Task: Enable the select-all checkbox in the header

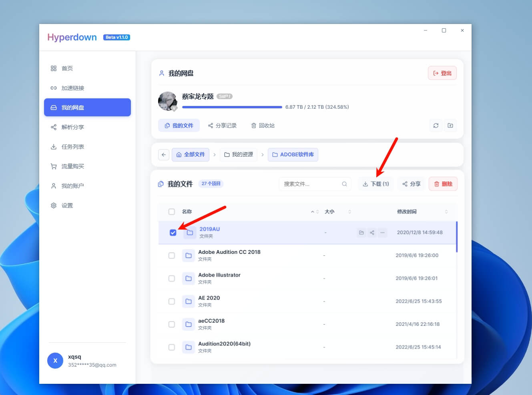Action: coord(172,211)
